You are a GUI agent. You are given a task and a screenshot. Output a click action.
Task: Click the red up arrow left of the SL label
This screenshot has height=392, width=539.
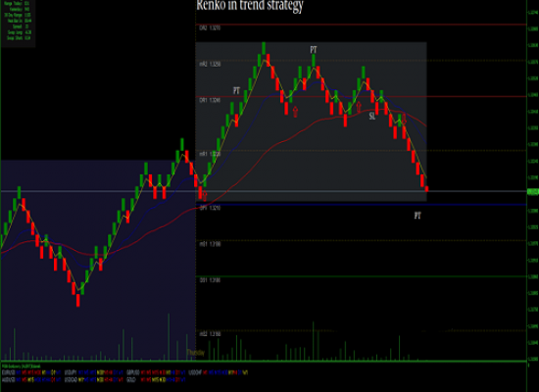359,107
